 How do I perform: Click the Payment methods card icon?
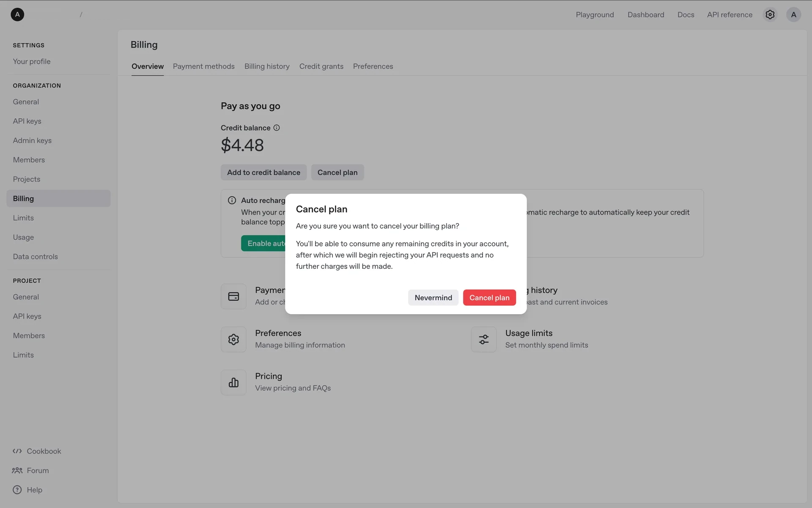pos(233,296)
